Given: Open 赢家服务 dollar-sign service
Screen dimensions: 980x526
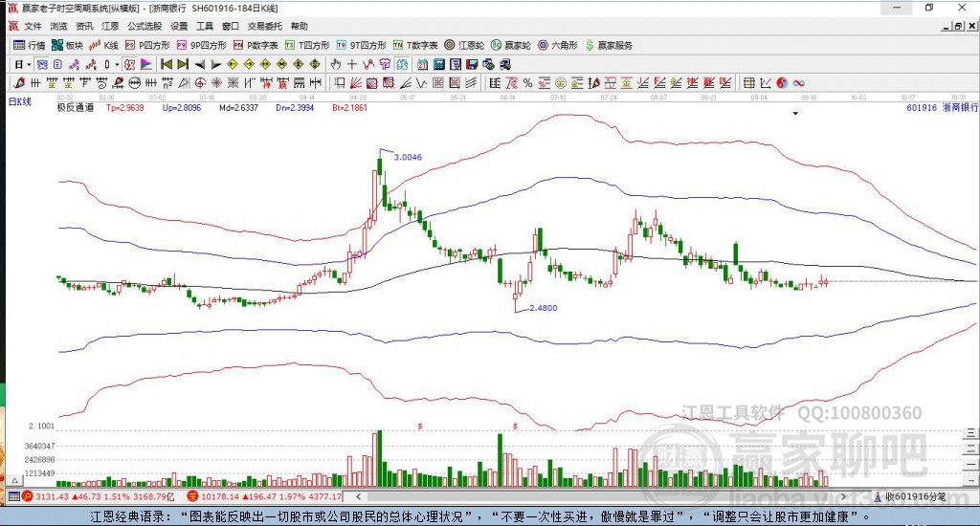Looking at the screenshot, I should click(x=609, y=45).
